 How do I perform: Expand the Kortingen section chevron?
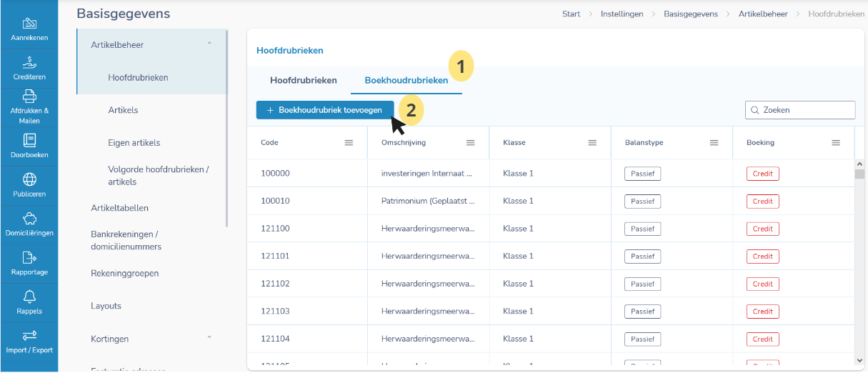(209, 337)
